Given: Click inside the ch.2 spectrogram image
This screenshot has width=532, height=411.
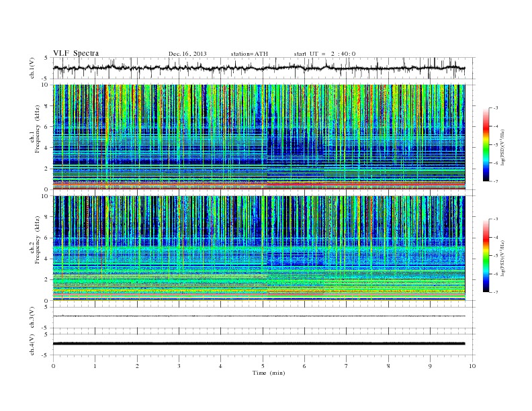Looking at the screenshot, I should 259,248.
